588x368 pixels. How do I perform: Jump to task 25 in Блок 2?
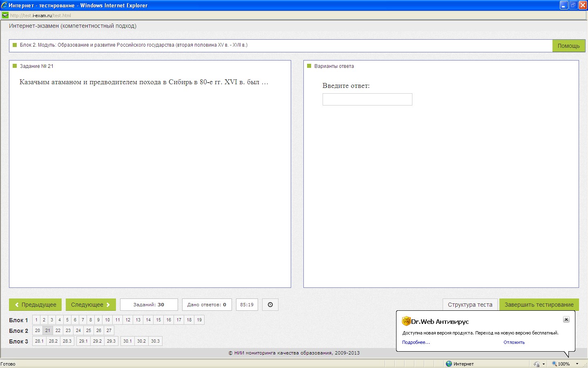[89, 330]
